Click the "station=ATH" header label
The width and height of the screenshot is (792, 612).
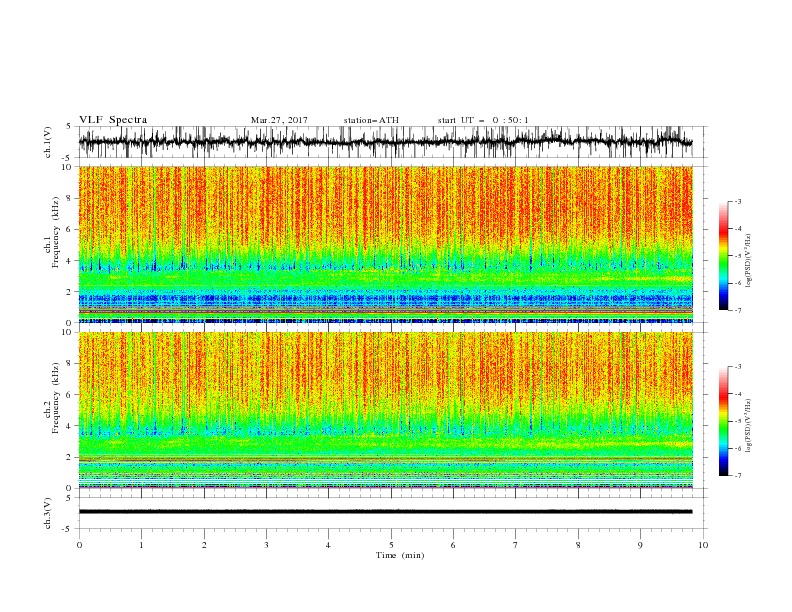click(x=371, y=120)
